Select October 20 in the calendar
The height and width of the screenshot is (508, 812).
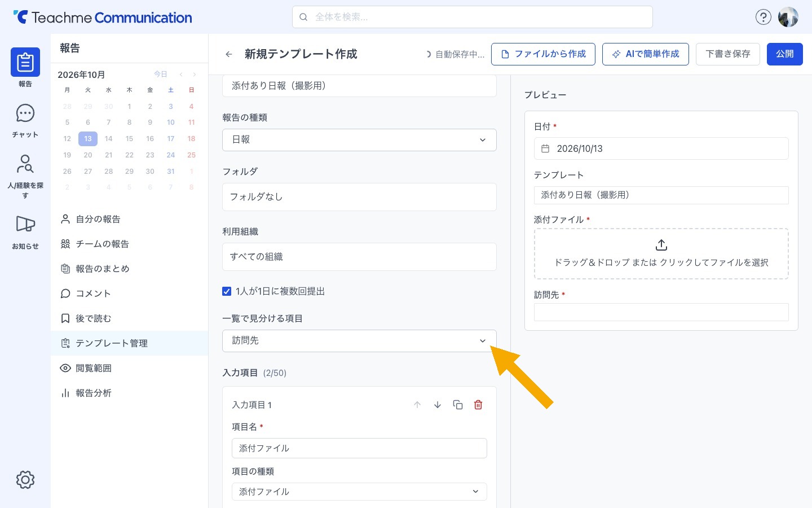click(x=88, y=155)
